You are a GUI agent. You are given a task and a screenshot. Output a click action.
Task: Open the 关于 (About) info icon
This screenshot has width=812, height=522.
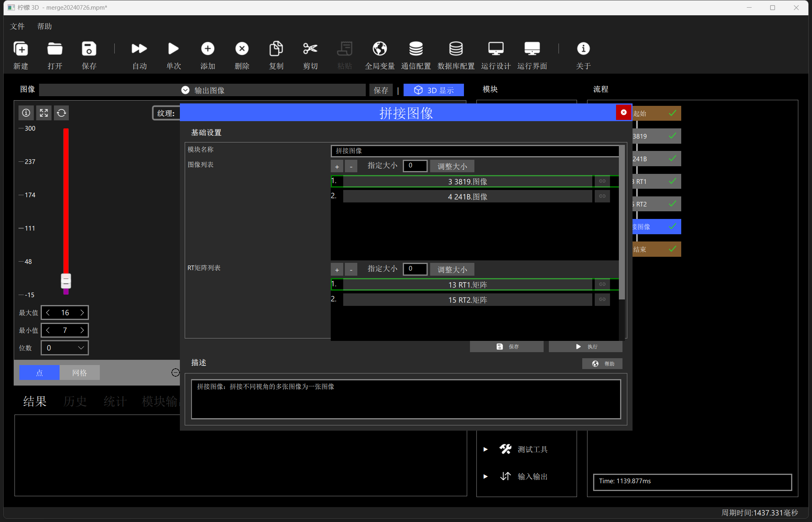click(583, 49)
